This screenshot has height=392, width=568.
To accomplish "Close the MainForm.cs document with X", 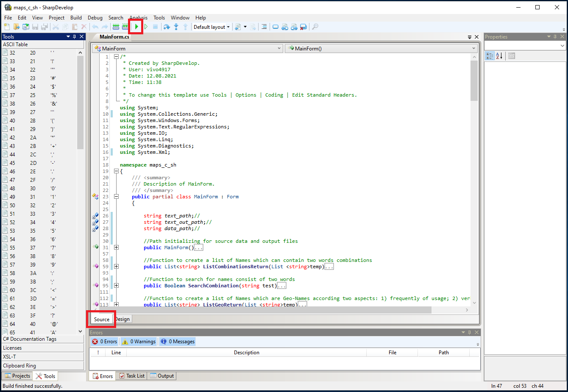I will (x=477, y=37).
